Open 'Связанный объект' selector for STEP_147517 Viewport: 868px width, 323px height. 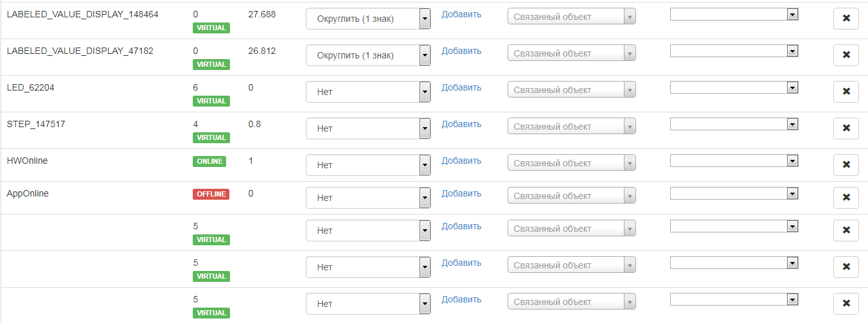coord(571,127)
